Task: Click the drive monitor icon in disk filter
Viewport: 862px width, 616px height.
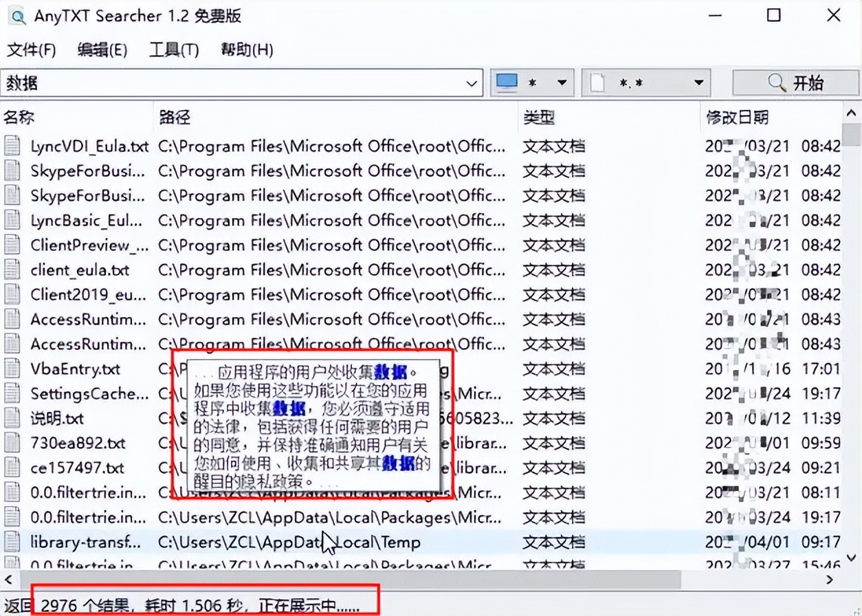Action: 507,82
